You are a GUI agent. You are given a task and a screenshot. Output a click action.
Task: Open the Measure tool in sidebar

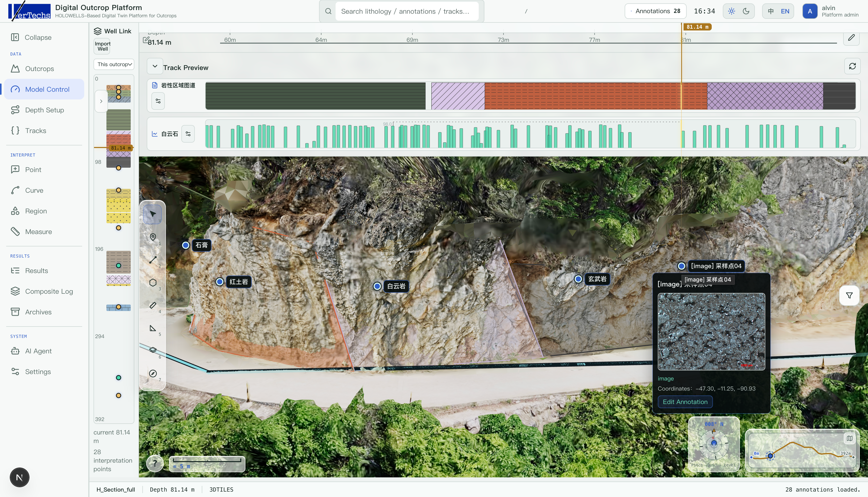coord(44,231)
